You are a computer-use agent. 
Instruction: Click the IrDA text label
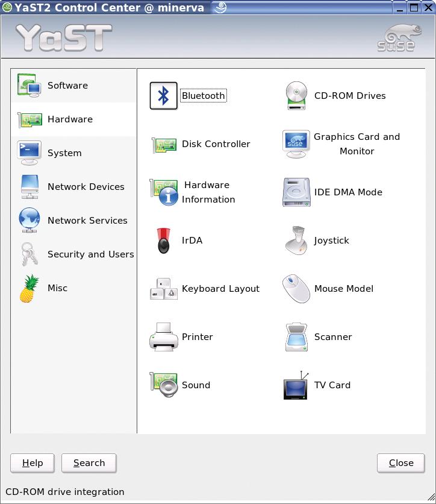pos(192,241)
